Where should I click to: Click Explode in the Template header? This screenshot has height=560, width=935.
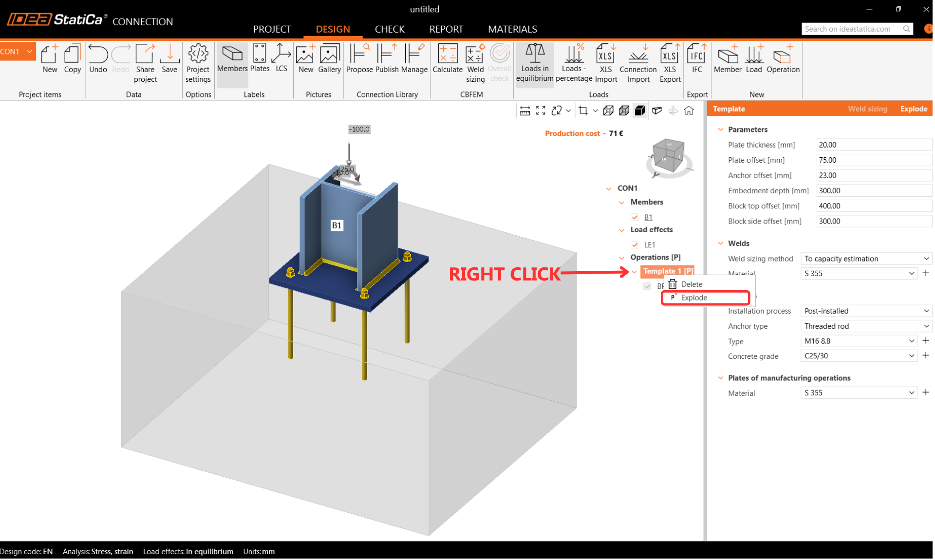click(x=913, y=109)
